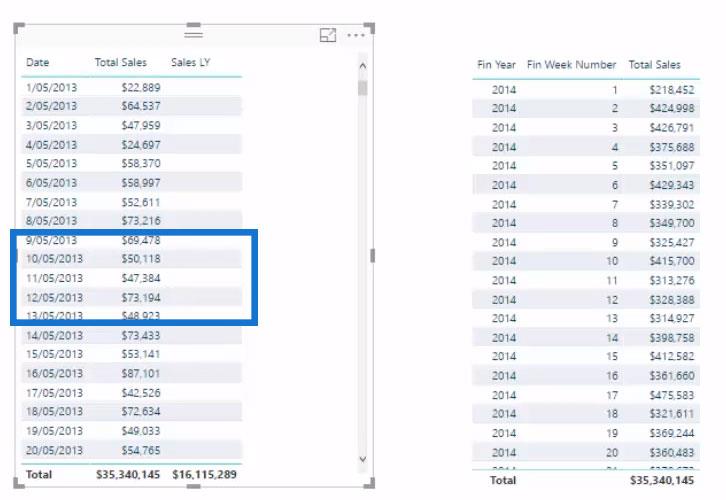Click the $475,583 week 17 sales value
Image resolution: width=726 pixels, height=500 pixels.
click(671, 395)
